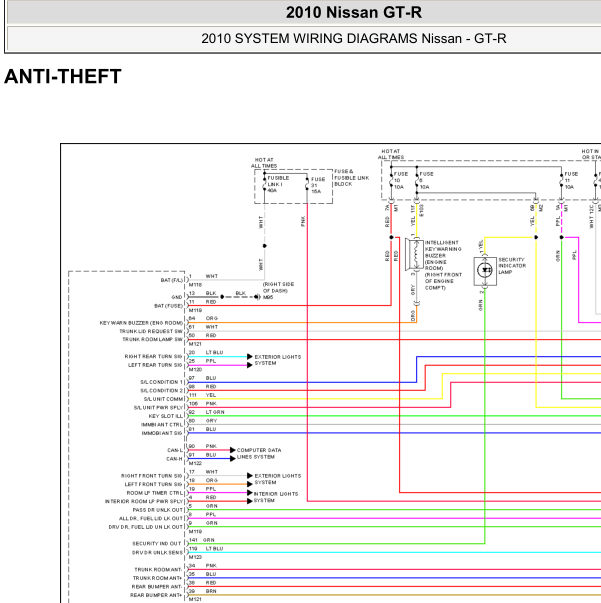Click the 'PASS DR UNLK OUT' label
Screen dimensions: 601x603
tap(158, 510)
